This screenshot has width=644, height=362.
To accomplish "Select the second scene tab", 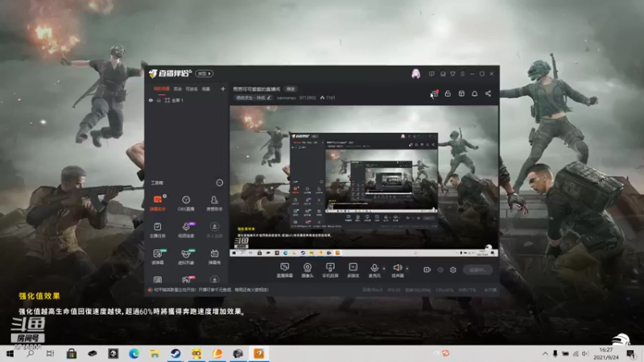I will click(177, 88).
